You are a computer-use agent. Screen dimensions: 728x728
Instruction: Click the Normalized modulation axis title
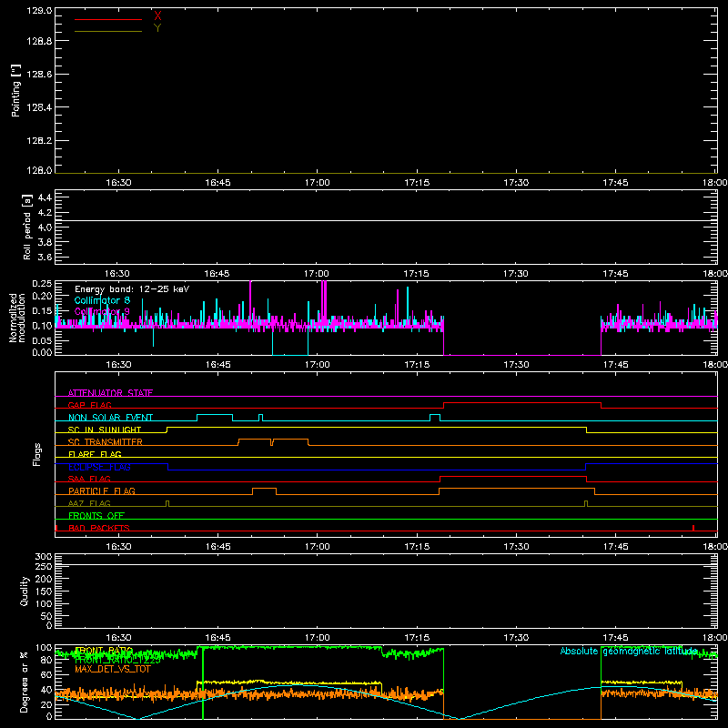click(17, 318)
